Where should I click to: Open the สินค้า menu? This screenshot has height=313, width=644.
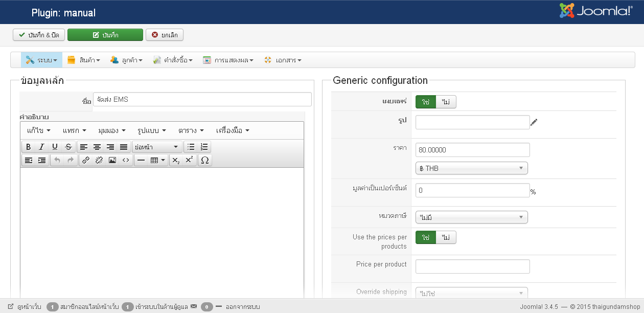[x=84, y=60]
